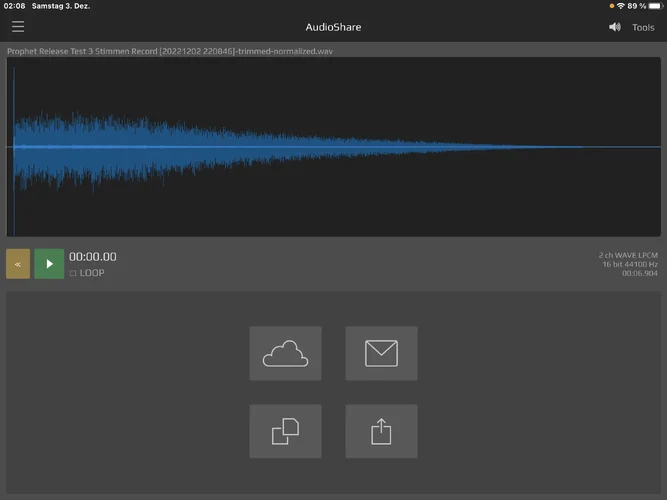Image resolution: width=667 pixels, height=500 pixels.
Task: Open the Tools menu
Action: point(643,27)
